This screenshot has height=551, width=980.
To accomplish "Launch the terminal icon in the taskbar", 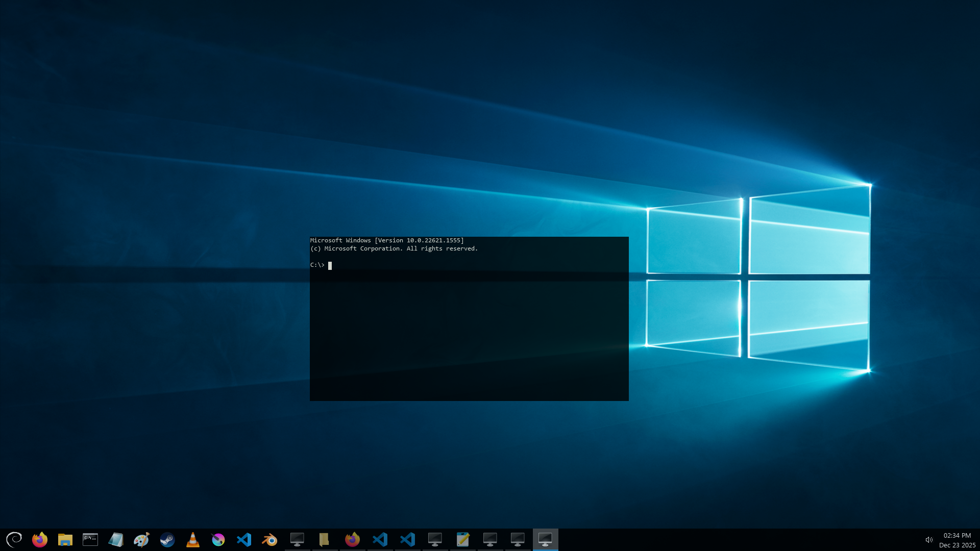I will tap(90, 539).
